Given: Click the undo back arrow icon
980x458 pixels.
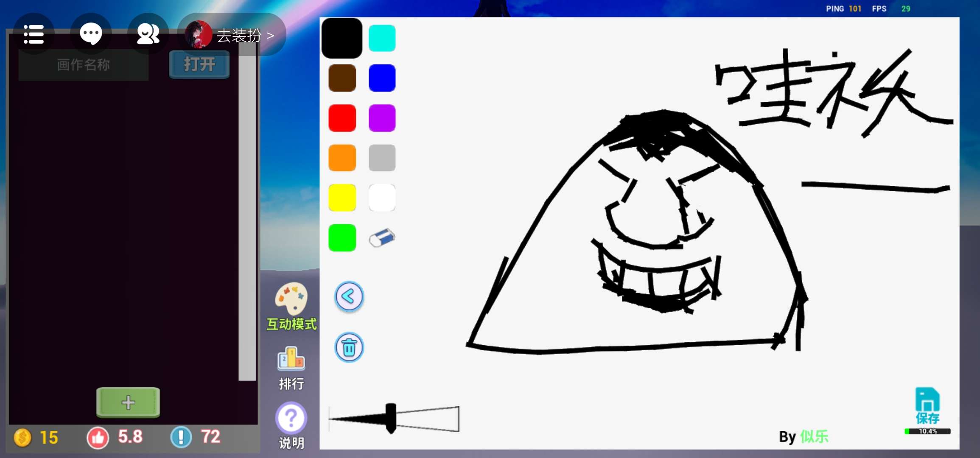Looking at the screenshot, I should (349, 296).
